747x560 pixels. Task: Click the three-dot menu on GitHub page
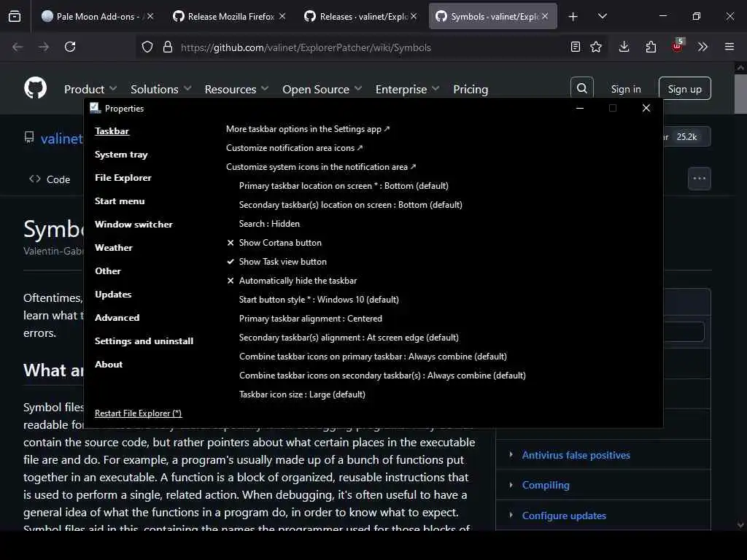(x=700, y=179)
